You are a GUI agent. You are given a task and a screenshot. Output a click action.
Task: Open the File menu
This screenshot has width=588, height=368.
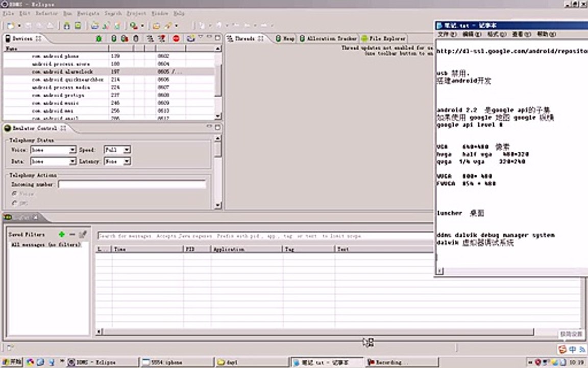click(x=8, y=13)
